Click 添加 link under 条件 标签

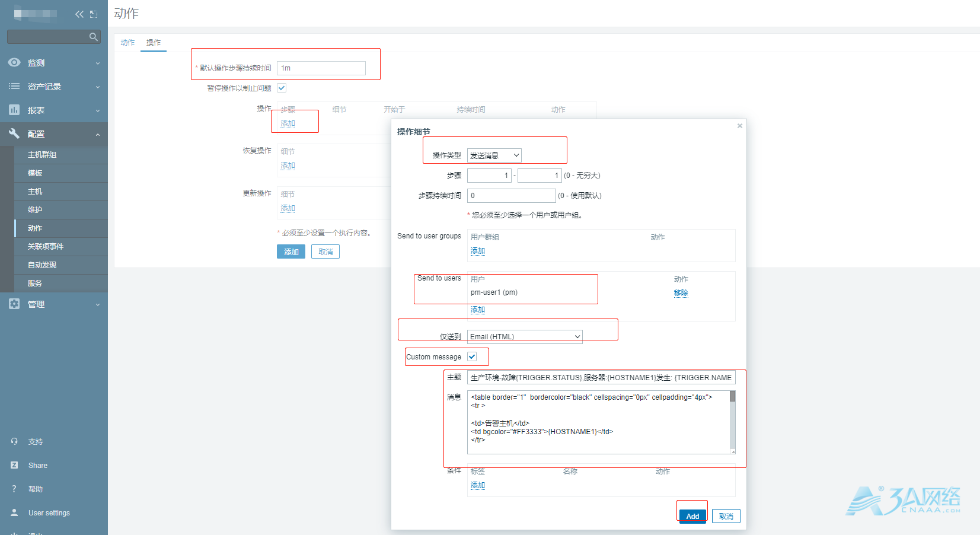pyautogui.click(x=478, y=485)
